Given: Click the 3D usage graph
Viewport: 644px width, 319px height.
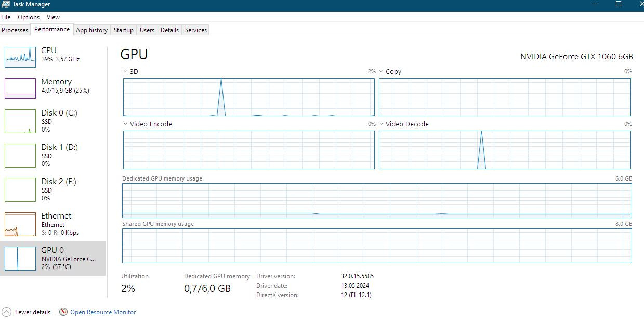Looking at the screenshot, I should pyautogui.click(x=248, y=97).
